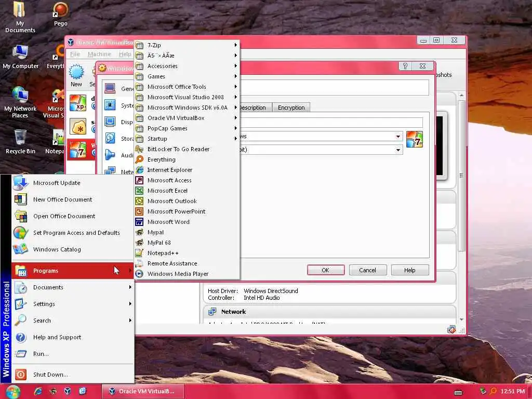The width and height of the screenshot is (532, 399).
Task: Open My Computer desktop icon
Action: [20, 57]
